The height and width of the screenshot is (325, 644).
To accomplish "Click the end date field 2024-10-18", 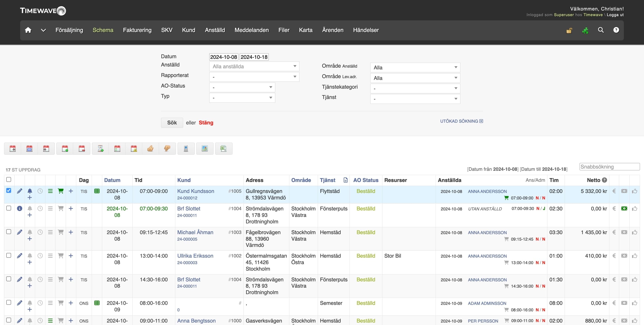I will [x=254, y=57].
